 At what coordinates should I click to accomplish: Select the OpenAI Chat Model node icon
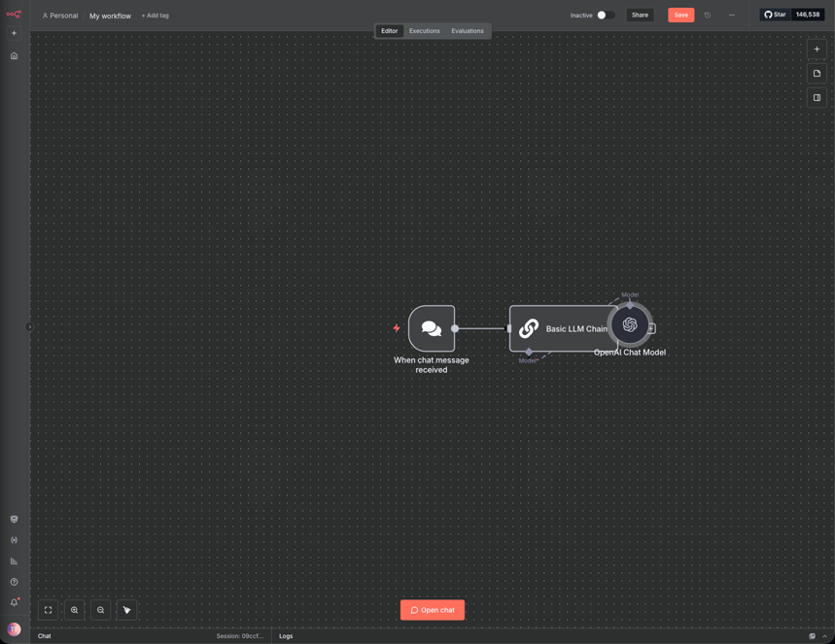coord(630,325)
